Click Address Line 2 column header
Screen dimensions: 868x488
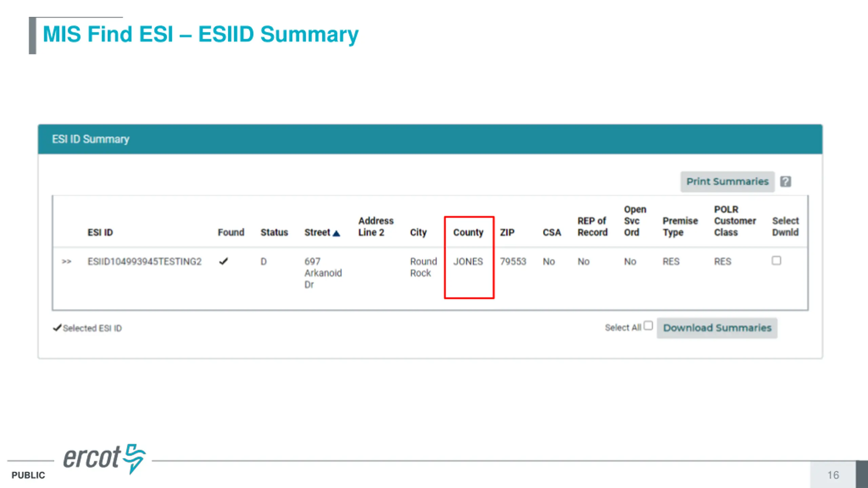pos(376,227)
